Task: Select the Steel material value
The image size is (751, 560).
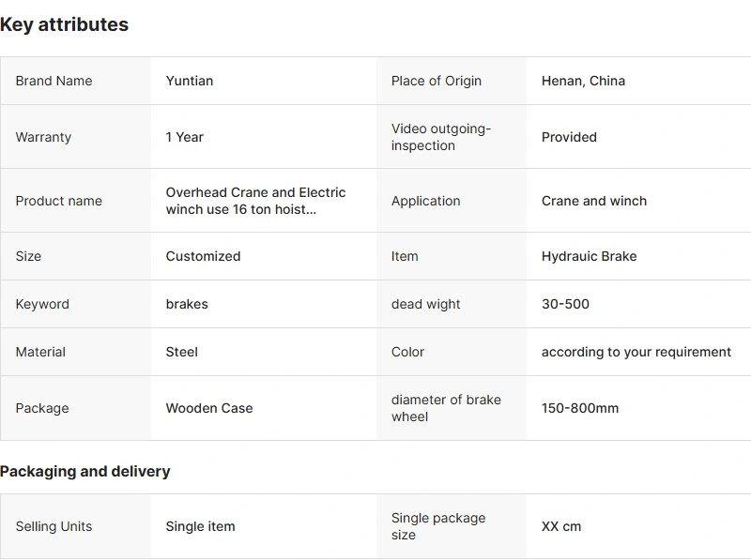Action: click(x=182, y=352)
